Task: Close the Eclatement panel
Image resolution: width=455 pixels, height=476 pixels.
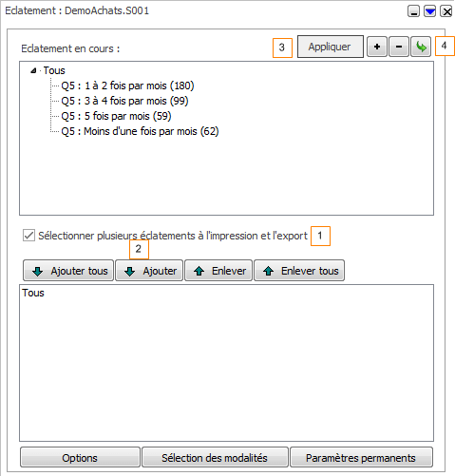Action: [446, 11]
